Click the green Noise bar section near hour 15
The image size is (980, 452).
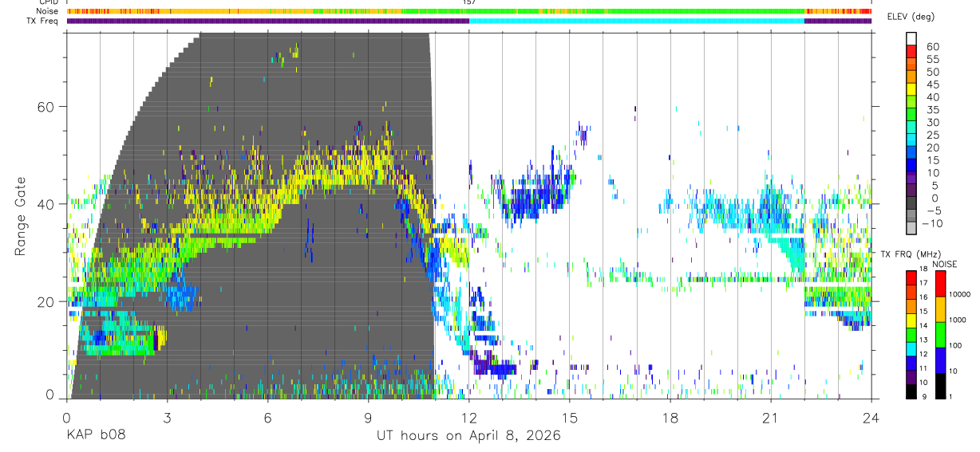click(x=559, y=11)
